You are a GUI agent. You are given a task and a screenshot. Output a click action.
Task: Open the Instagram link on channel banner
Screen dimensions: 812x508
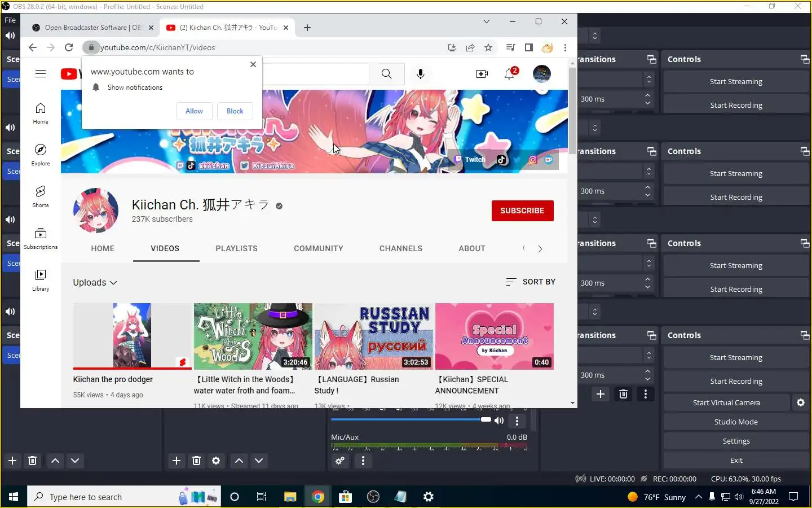[533, 160]
